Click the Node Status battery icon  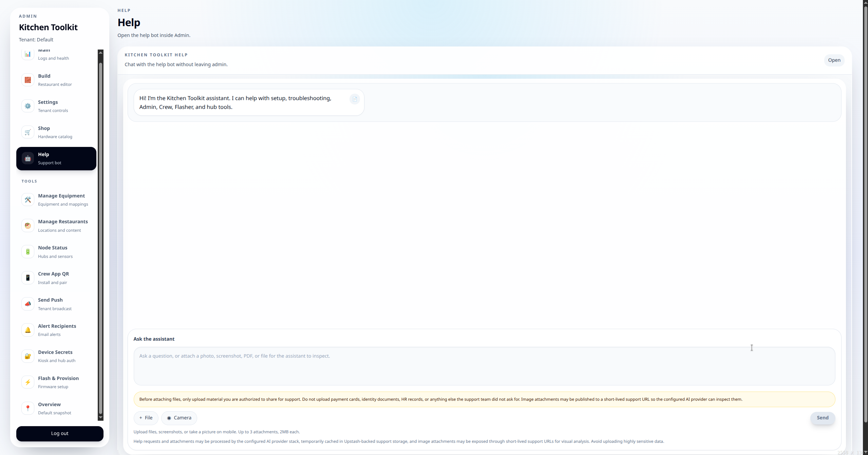(28, 252)
